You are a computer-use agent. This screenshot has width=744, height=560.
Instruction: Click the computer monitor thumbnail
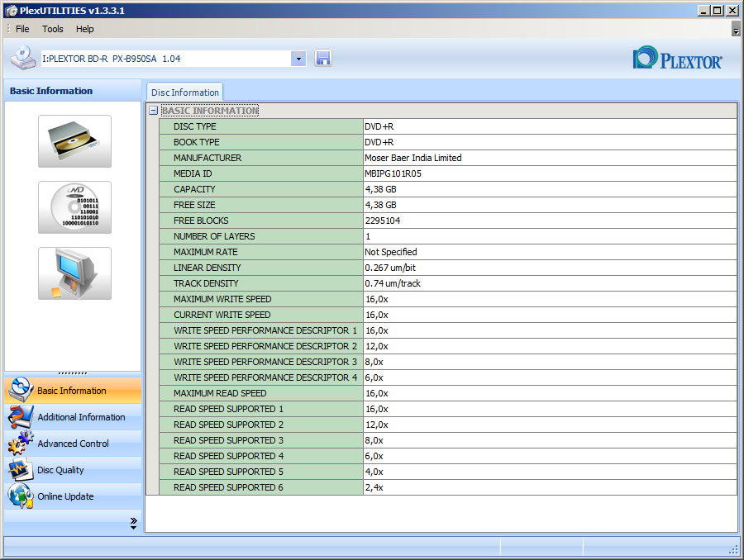click(x=75, y=273)
